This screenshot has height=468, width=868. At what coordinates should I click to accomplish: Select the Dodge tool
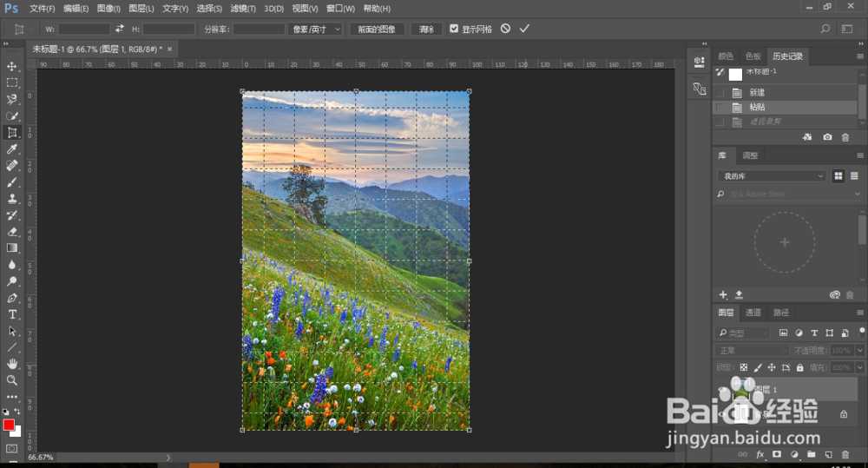tap(11, 281)
